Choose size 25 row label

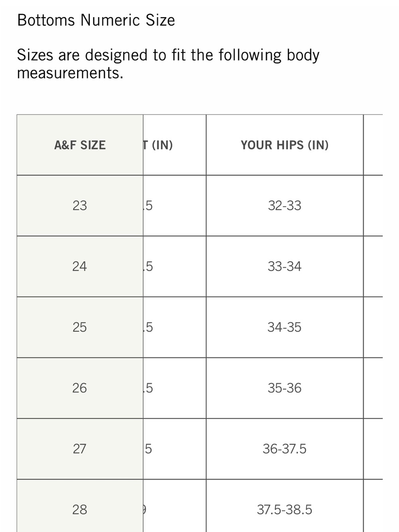(80, 327)
